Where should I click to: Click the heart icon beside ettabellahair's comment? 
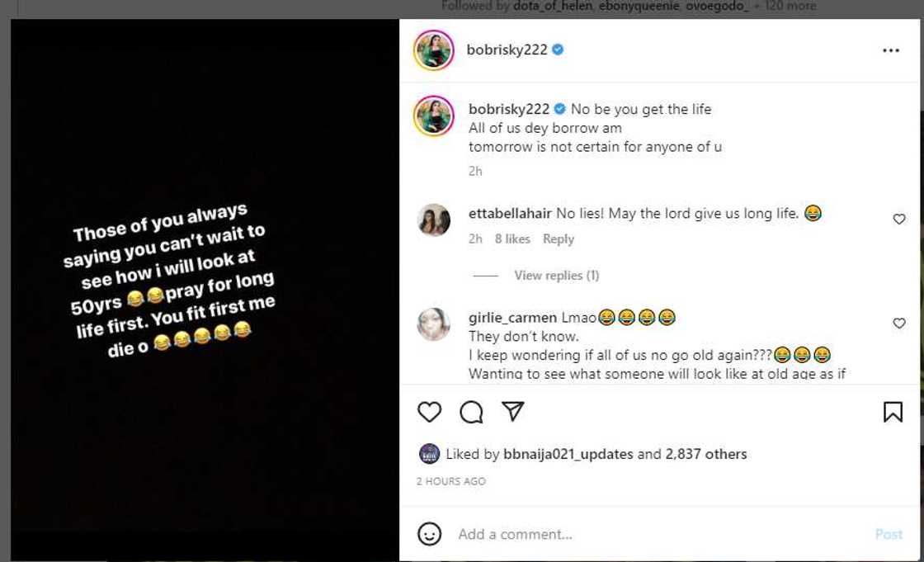(898, 218)
